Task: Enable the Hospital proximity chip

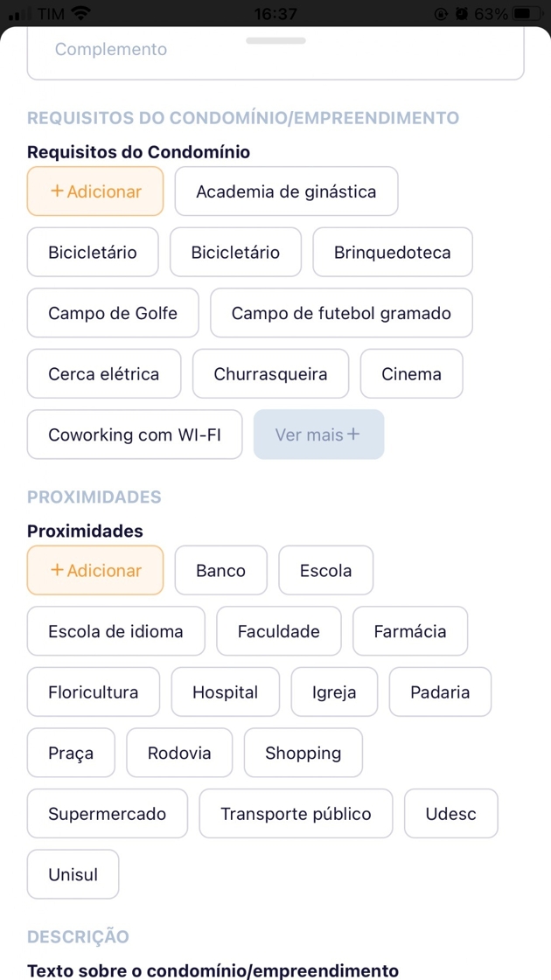Action: [x=225, y=692]
